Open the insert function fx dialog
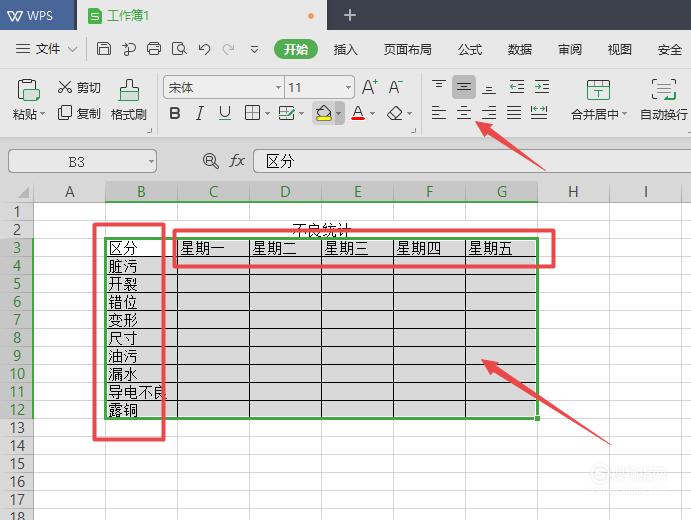 coord(237,160)
